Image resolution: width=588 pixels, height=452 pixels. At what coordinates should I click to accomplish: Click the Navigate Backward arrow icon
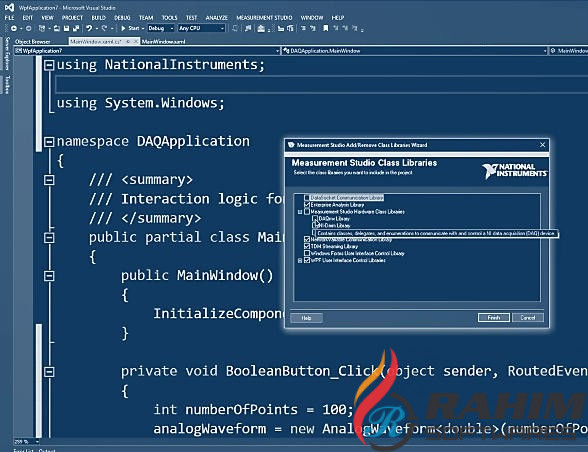(x=14, y=28)
